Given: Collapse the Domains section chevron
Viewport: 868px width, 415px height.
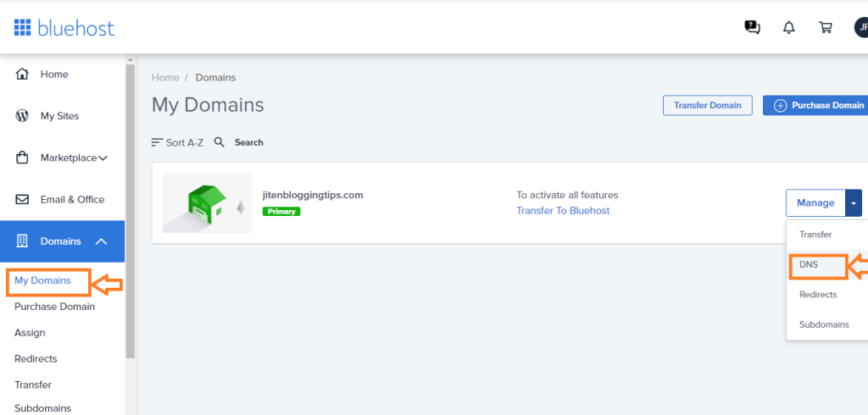Looking at the screenshot, I should [x=102, y=241].
